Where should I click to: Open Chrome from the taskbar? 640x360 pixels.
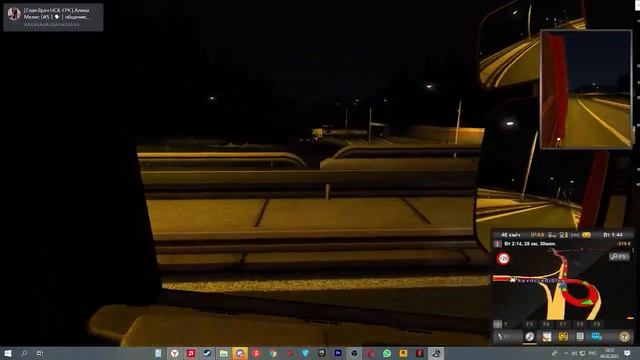(273, 353)
